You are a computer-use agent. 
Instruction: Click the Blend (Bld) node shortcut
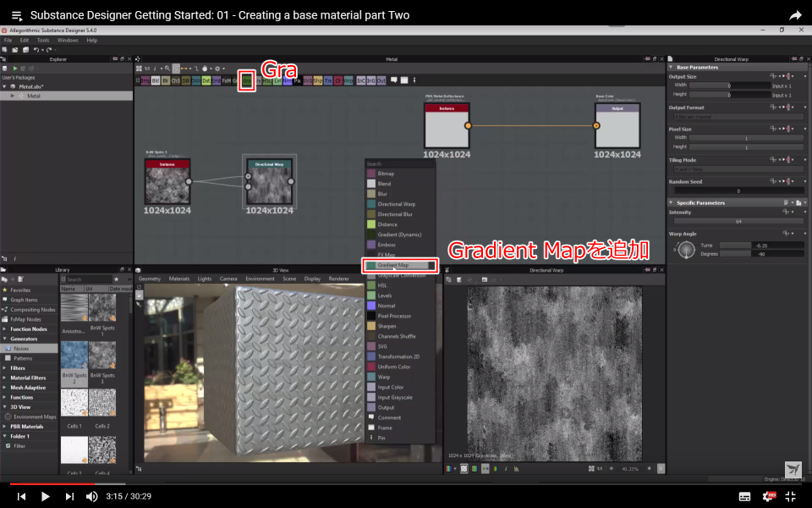tap(156, 80)
